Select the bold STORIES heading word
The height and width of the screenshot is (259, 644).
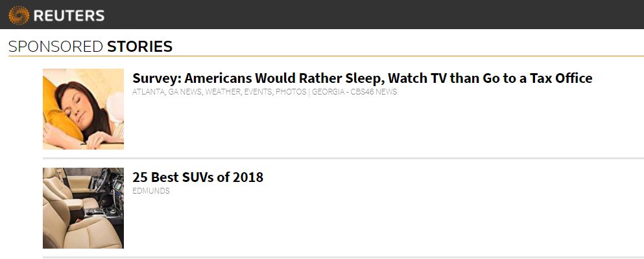pos(139,47)
